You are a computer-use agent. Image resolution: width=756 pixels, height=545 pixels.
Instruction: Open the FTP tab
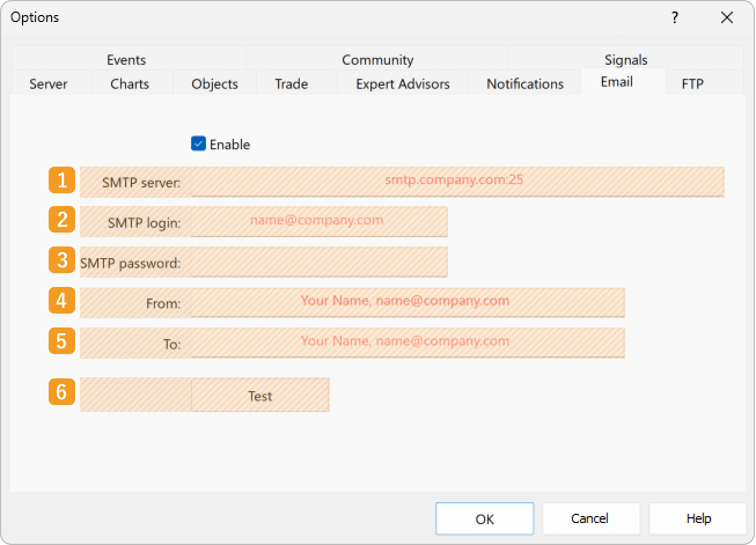[692, 84]
